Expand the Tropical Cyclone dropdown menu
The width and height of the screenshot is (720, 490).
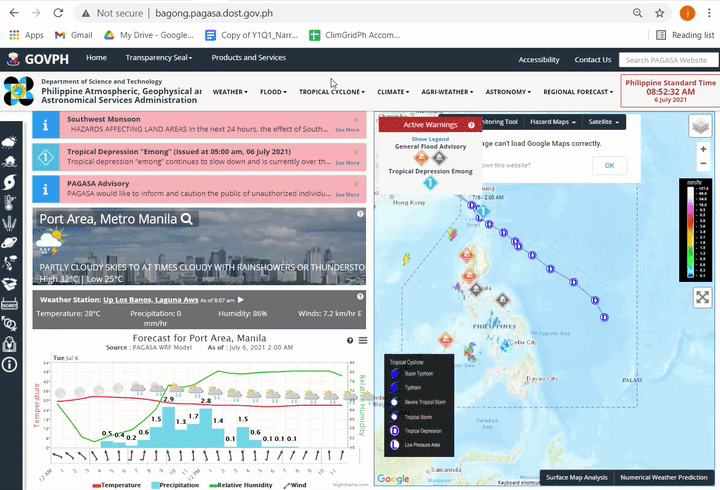coord(332,92)
